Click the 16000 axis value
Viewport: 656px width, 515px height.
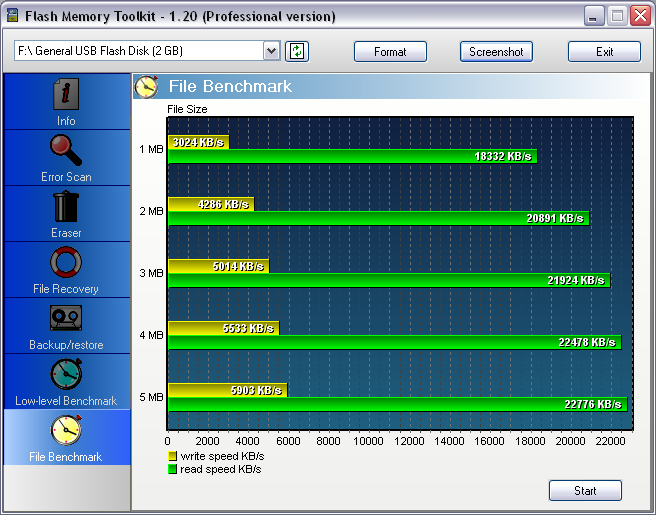[489, 441]
